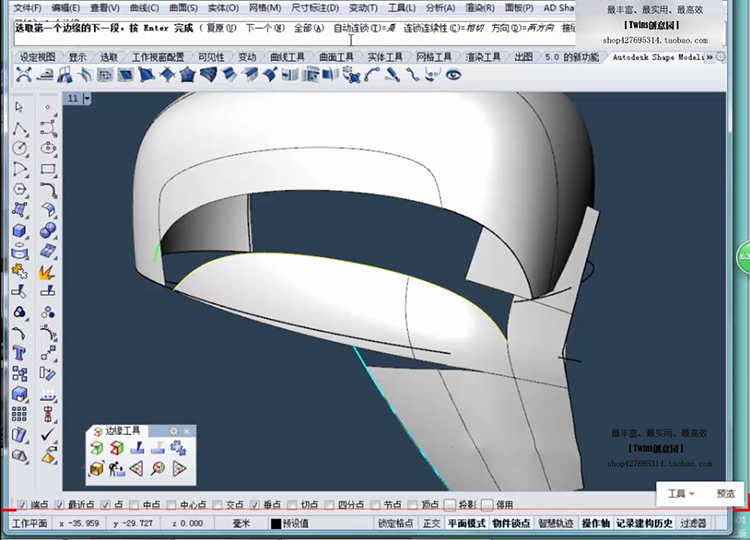
Task: Click the circle drawing tool
Action: [19, 149]
